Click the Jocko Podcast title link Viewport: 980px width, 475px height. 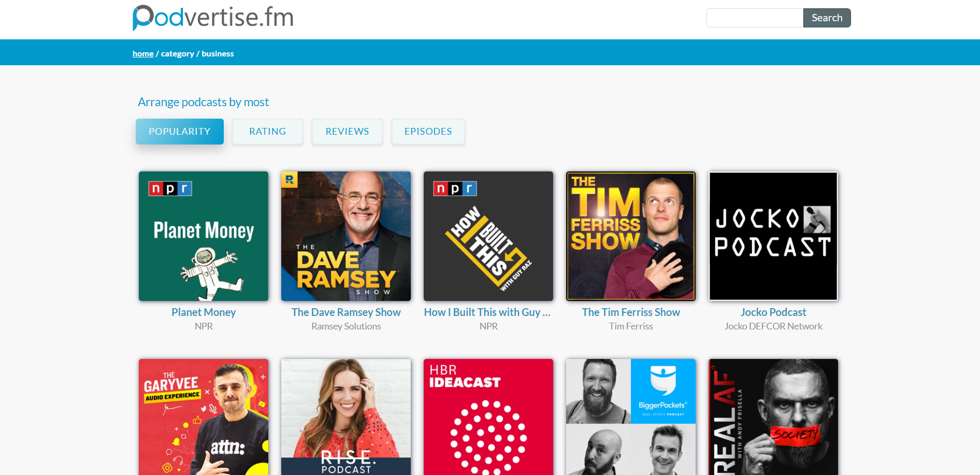773,312
